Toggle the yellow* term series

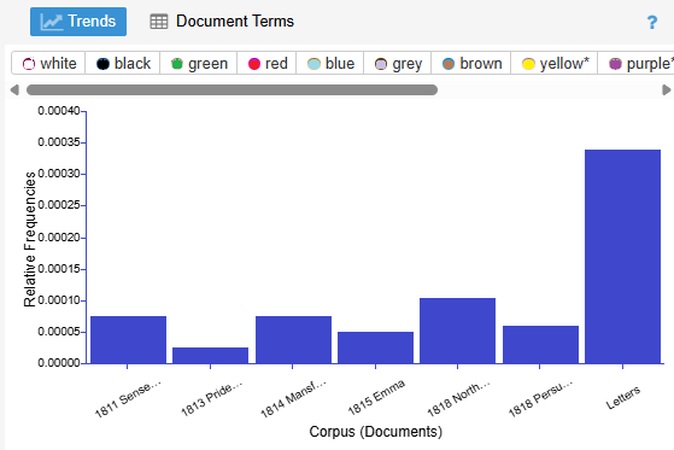554,64
